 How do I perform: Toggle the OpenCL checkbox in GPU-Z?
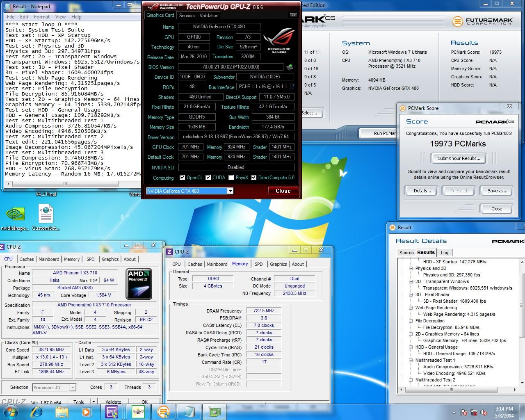183,178
